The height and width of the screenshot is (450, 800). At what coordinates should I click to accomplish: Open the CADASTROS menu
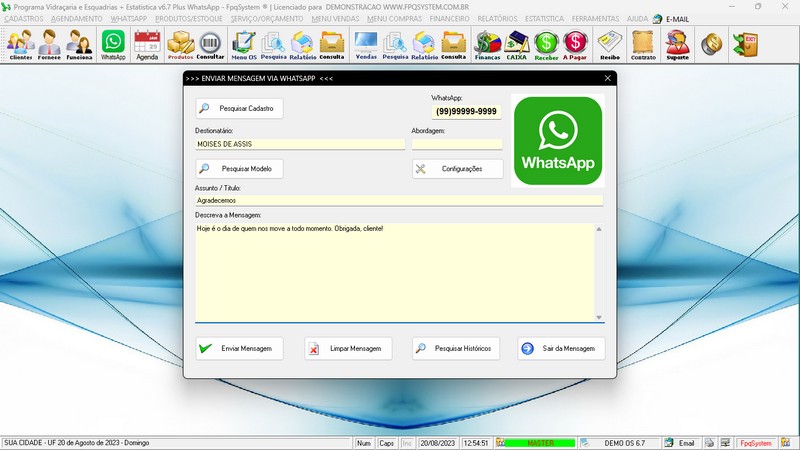(24, 19)
